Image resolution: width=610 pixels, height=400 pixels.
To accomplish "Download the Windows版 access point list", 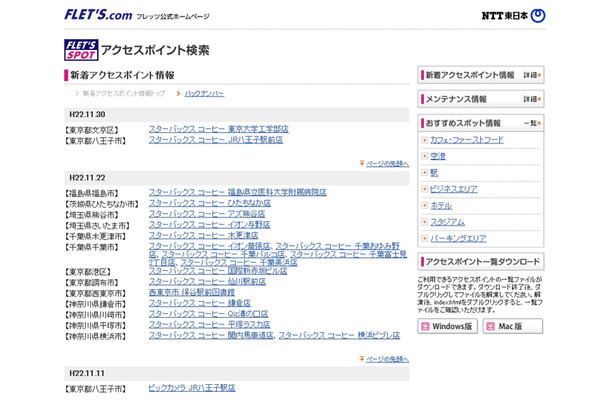I will point(447,326).
